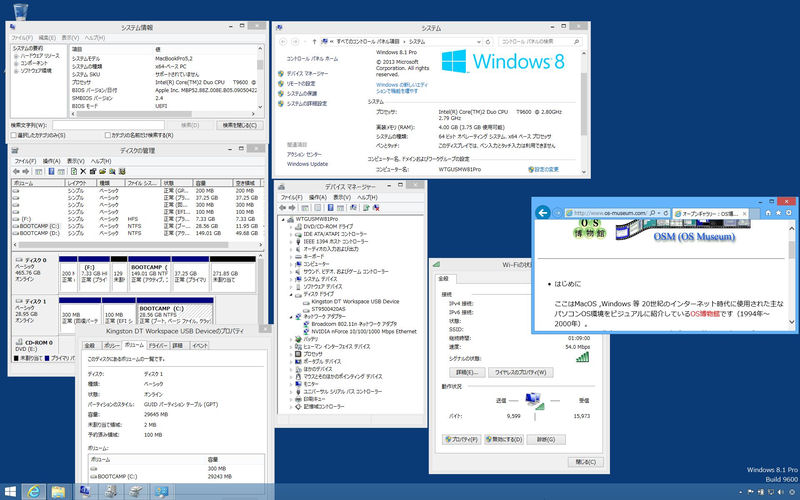This screenshot has height=500, width=800.
Task: Click the back arrow in Disk Management toolbar
Action: tap(17, 172)
